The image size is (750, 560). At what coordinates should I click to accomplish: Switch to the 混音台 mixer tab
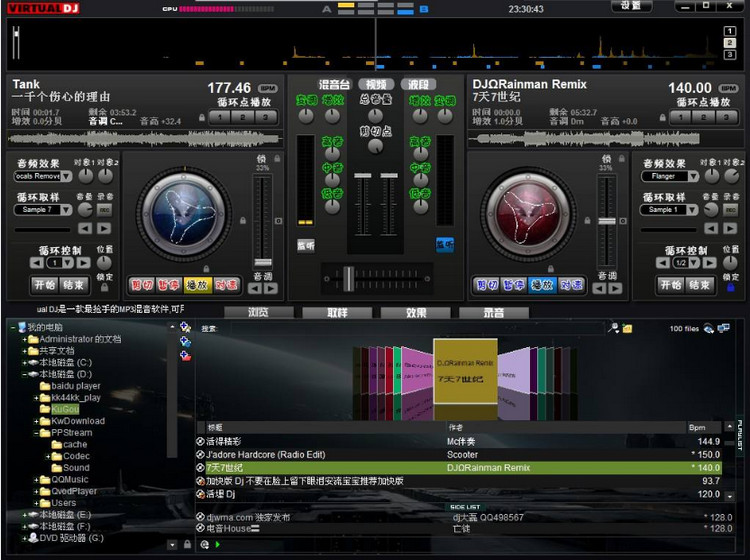[x=334, y=85]
